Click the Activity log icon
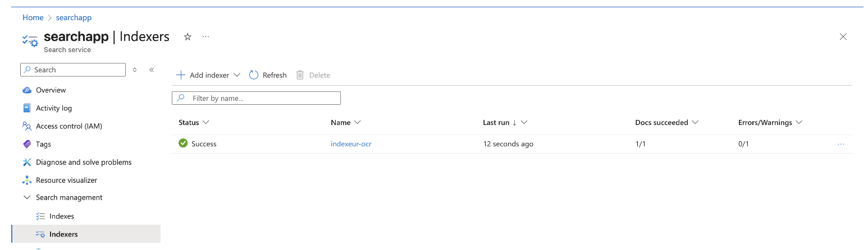Screen dimensions: 868x250 27,108
